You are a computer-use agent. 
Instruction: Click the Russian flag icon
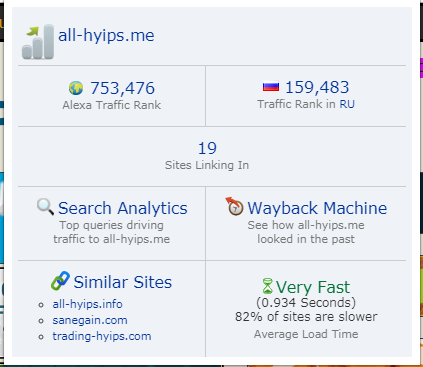(271, 87)
